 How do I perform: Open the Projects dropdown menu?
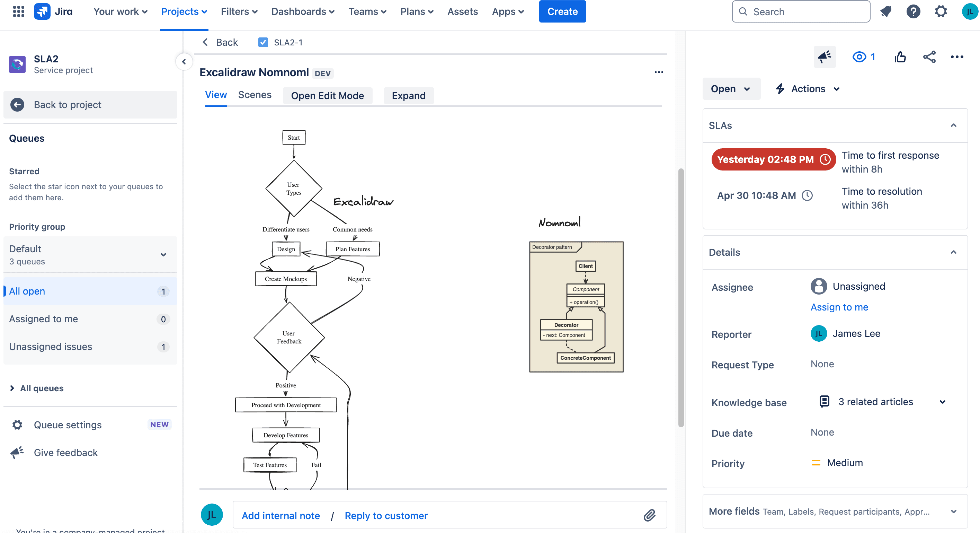(184, 11)
